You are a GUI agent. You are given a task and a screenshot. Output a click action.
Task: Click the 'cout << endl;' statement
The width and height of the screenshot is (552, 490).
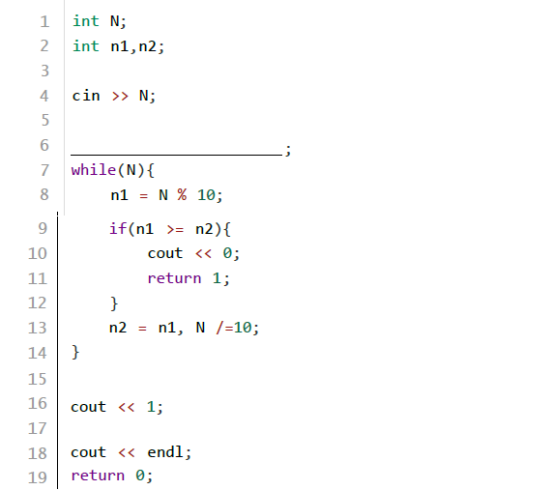[x=131, y=452]
